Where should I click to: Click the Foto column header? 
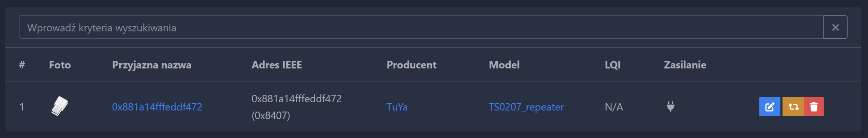pyautogui.click(x=60, y=65)
